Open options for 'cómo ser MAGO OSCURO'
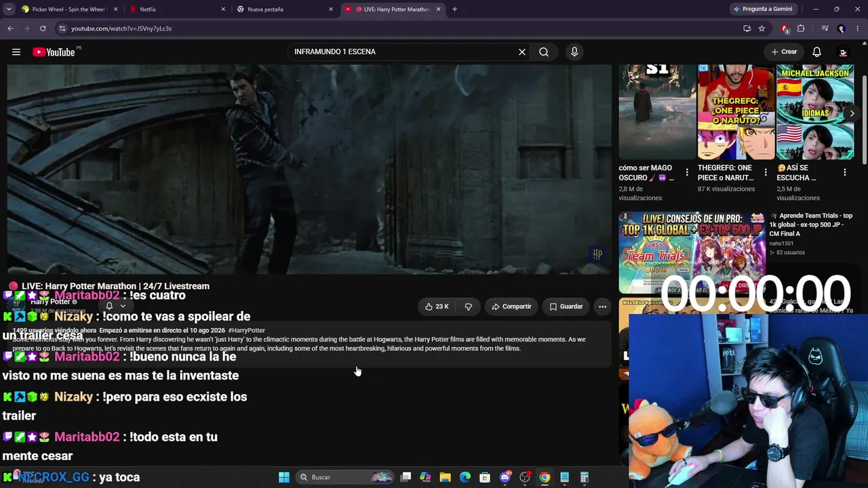The height and width of the screenshot is (488, 868). [x=687, y=173]
